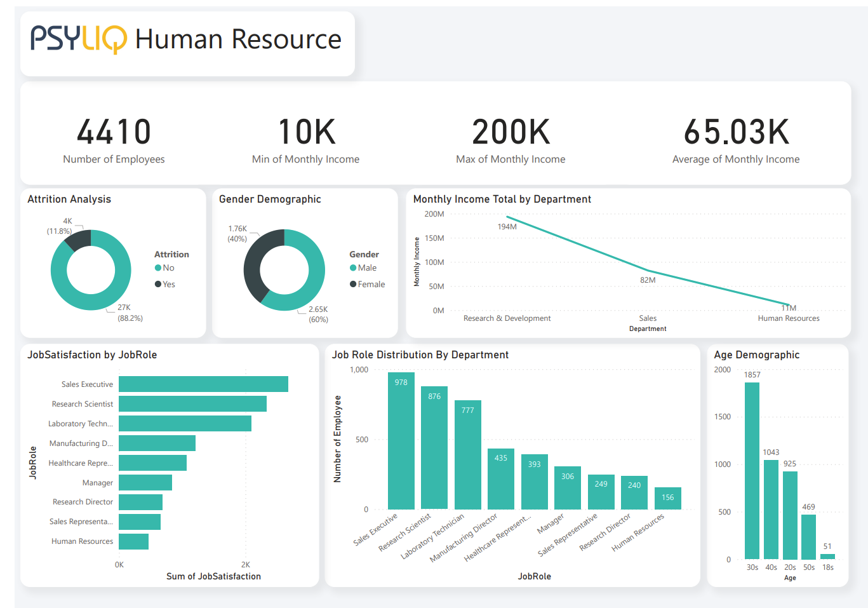Viewport: 868px width, 608px height.
Task: Select the dark "Yes" legend marker in Attrition Analysis
Action: point(157,284)
